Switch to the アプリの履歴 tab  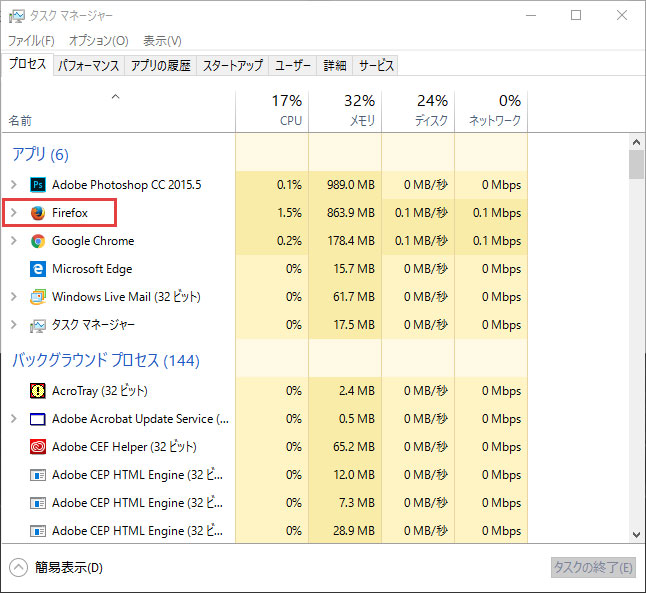coord(161,66)
